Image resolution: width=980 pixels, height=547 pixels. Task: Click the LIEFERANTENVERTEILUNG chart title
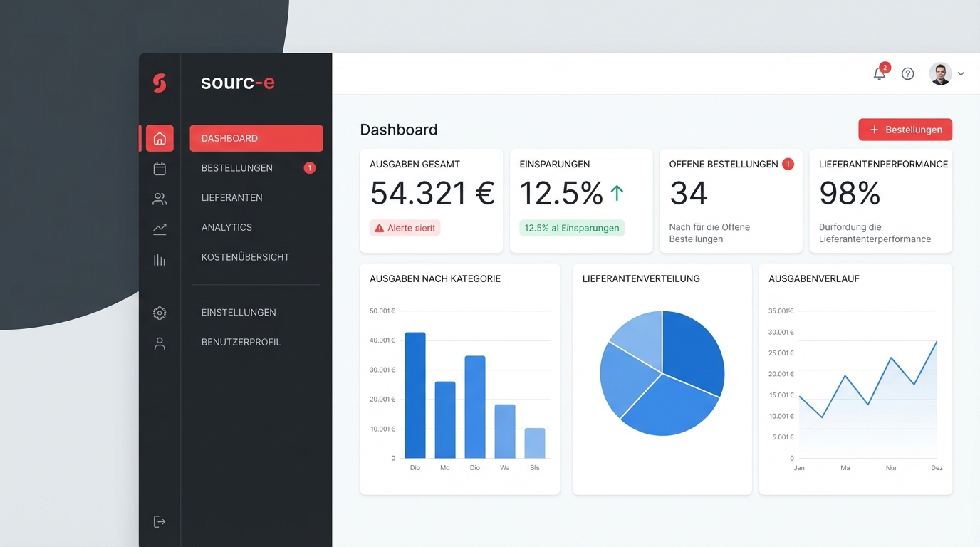click(x=641, y=279)
